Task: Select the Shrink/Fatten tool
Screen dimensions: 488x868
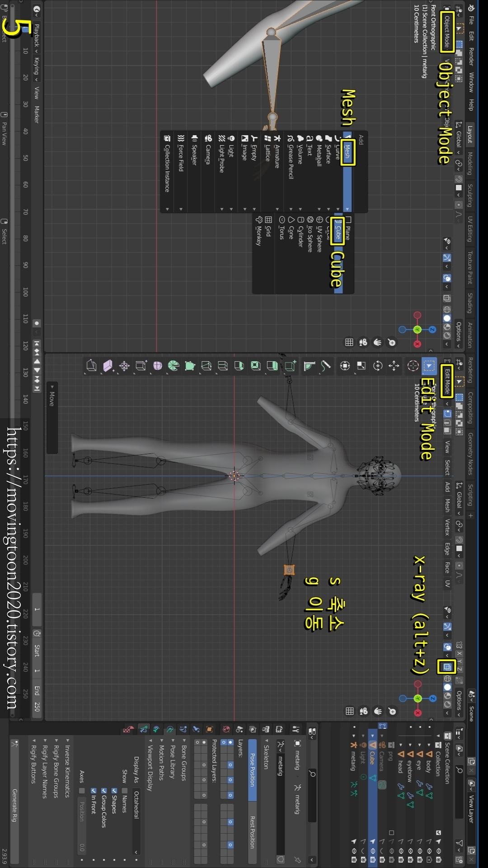Action: [x=124, y=366]
